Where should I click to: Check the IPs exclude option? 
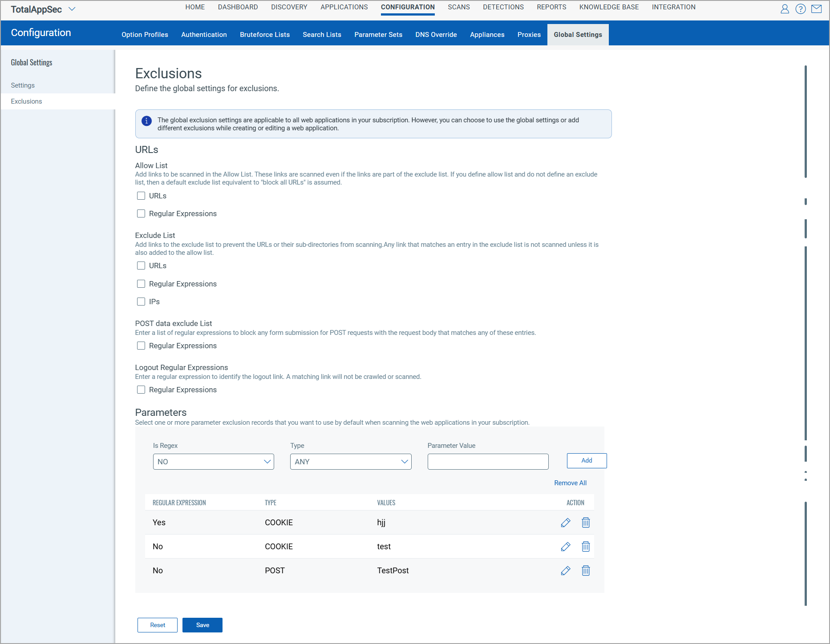coord(141,302)
